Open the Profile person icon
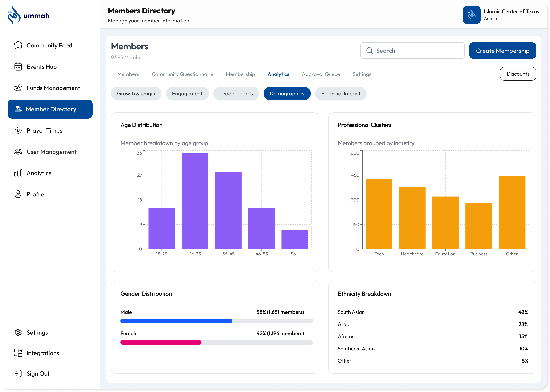550x392 pixels. (18, 194)
